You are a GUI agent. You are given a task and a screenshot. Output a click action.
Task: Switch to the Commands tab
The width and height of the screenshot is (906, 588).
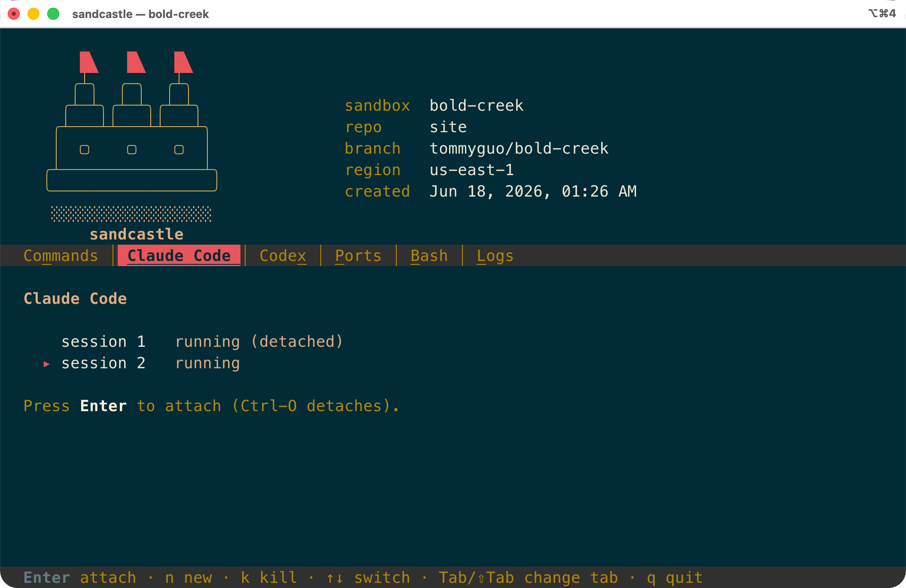tap(61, 256)
